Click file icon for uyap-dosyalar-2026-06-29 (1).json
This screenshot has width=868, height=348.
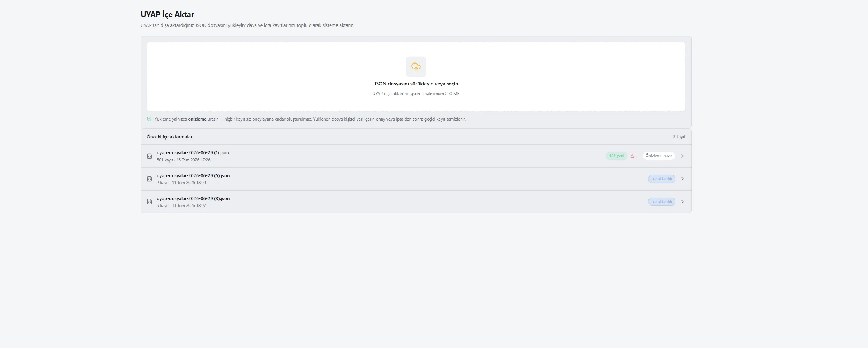[150, 156]
